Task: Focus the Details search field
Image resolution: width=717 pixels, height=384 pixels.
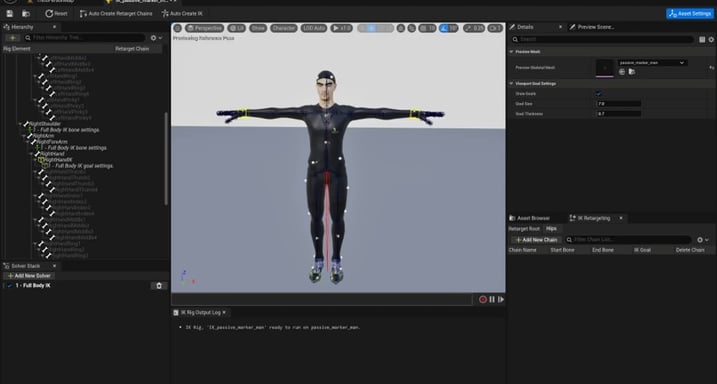Action: pos(603,40)
